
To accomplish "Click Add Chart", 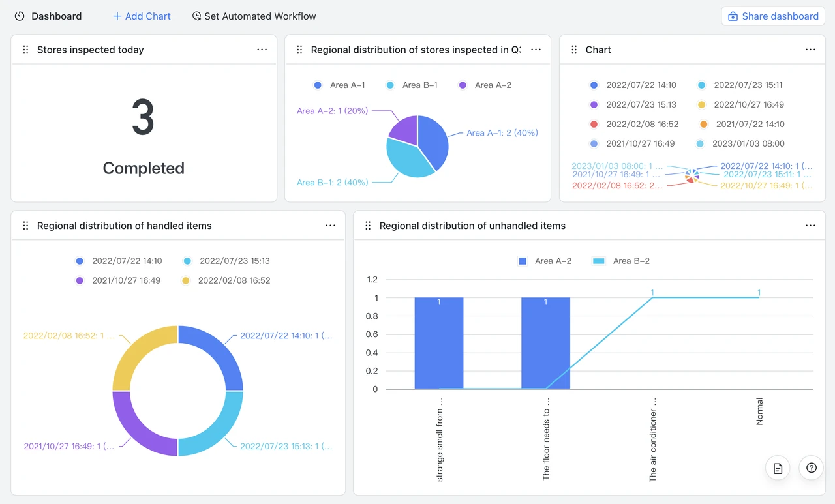I will [142, 16].
